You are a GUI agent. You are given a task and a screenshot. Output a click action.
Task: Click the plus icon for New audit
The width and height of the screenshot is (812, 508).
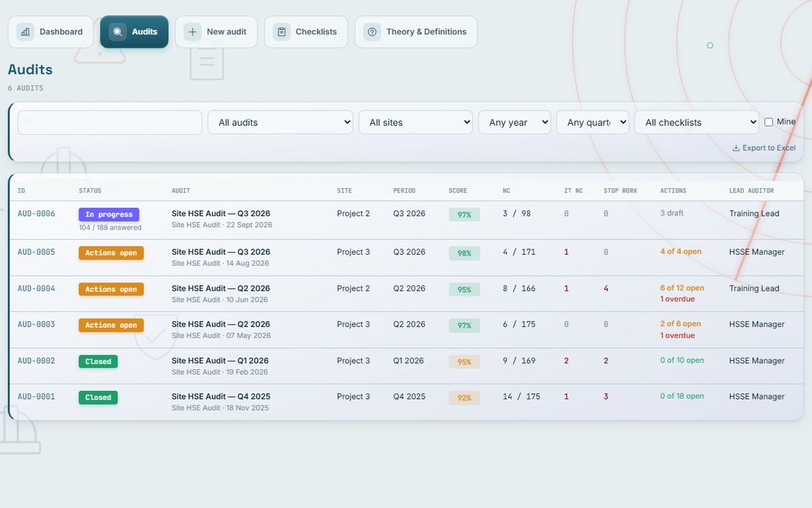click(x=192, y=32)
